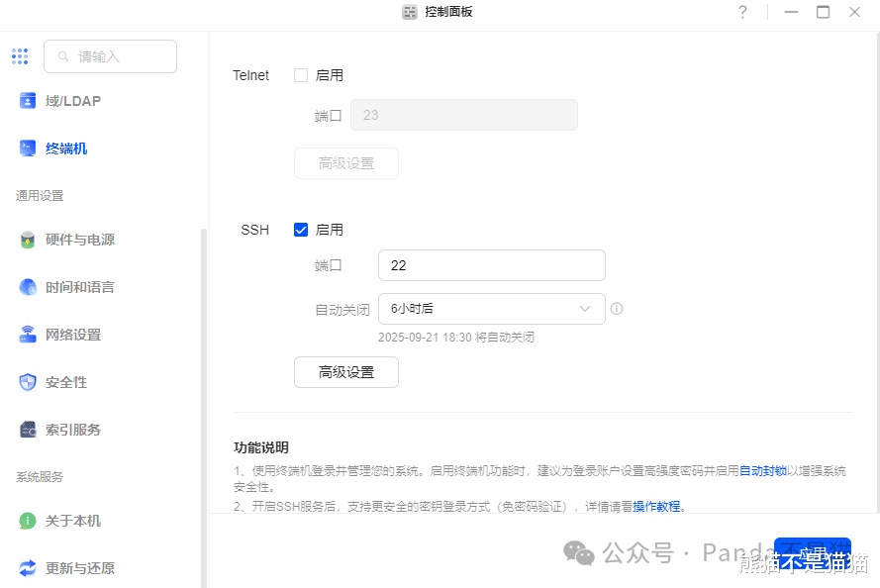
Task: Click the 网络设置 router icon
Action: (x=28, y=335)
